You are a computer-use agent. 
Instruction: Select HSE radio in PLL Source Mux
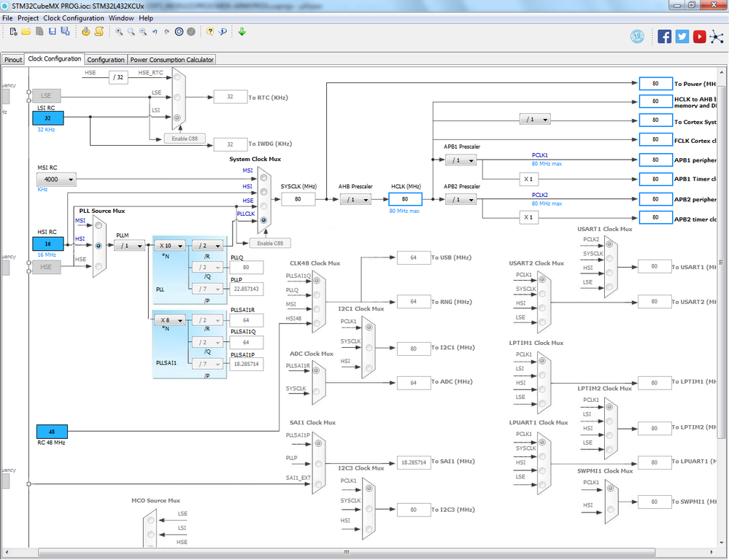point(98,266)
